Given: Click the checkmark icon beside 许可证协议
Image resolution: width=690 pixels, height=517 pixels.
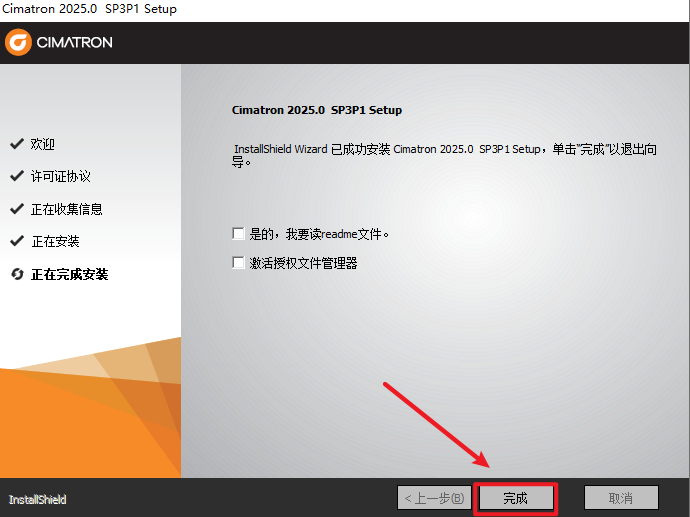Looking at the screenshot, I should point(16,176).
